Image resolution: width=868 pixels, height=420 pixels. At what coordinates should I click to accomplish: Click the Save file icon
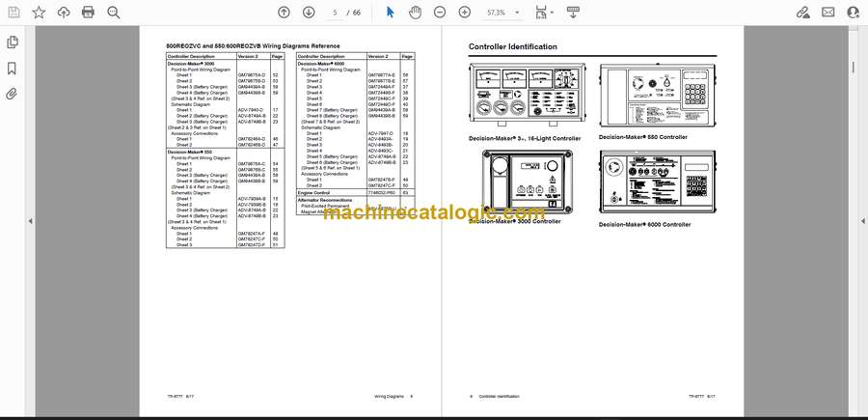[x=14, y=13]
